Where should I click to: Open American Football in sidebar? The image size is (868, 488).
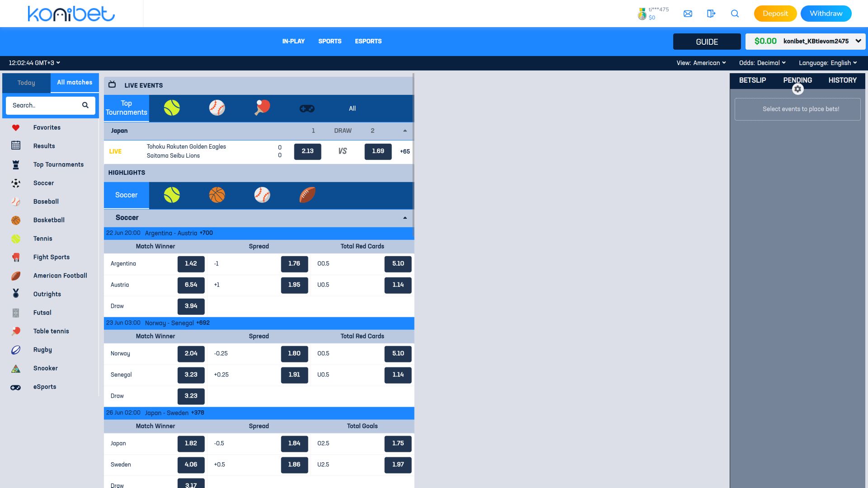pyautogui.click(x=60, y=276)
